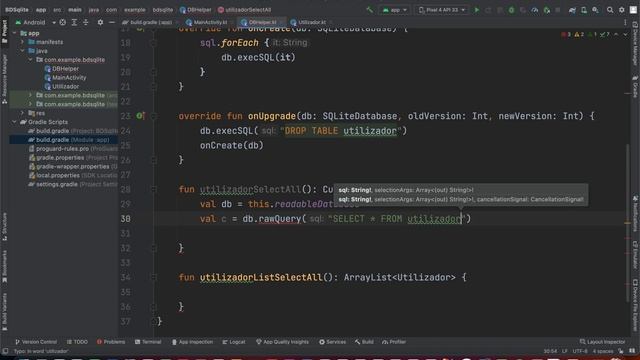The width and height of the screenshot is (640, 360).
Task: Open the Pixel 4 API 33 device dropdown
Action: coord(442,9)
